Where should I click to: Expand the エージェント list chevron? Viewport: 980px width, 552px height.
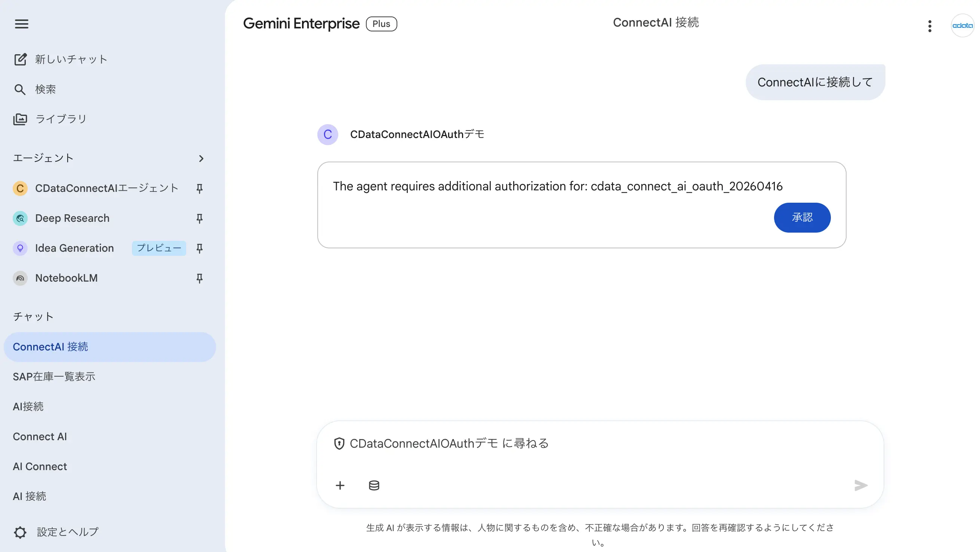coord(201,158)
